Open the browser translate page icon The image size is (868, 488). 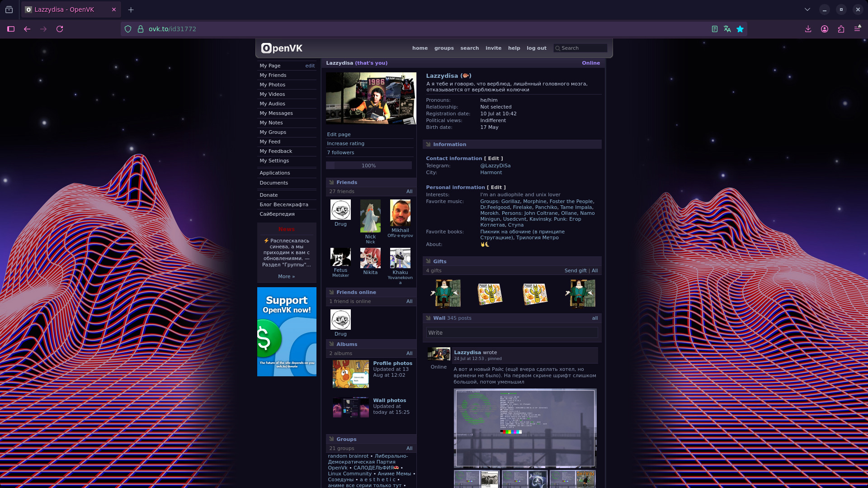point(727,29)
